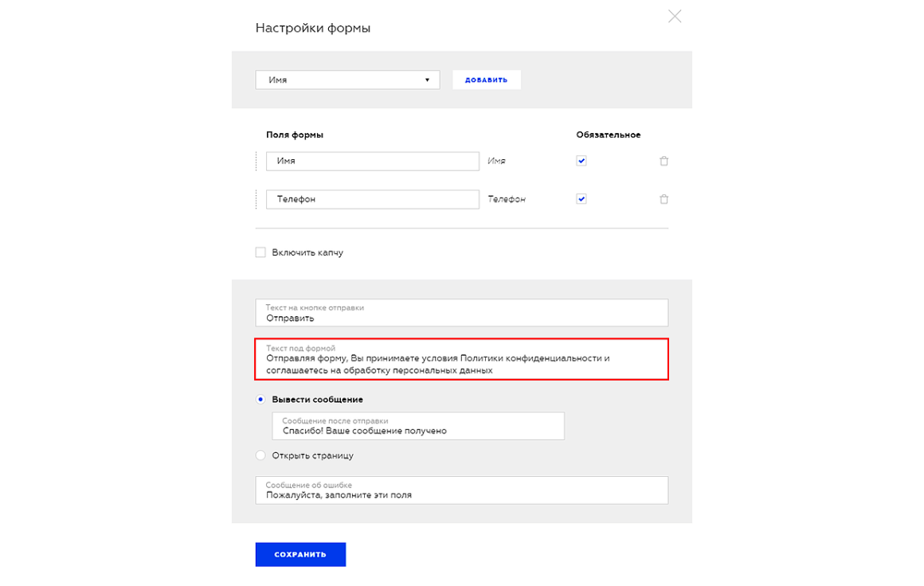Screen dimensions: 924x586
Task: Click the italic Имя type label
Action: click(x=496, y=161)
